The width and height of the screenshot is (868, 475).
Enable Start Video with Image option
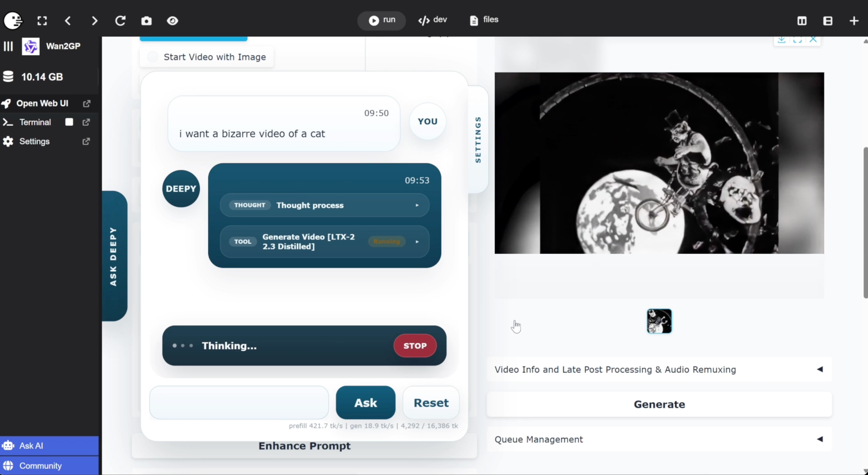point(152,57)
